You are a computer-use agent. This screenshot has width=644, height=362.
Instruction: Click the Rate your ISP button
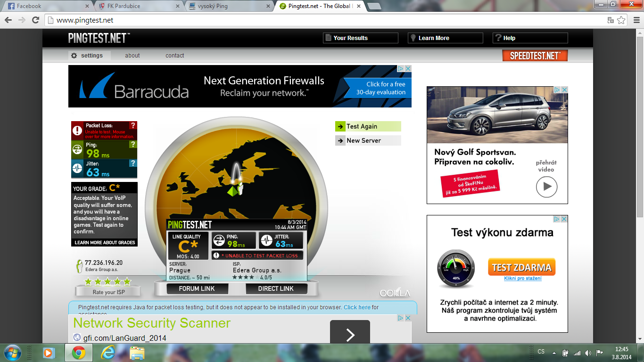[x=108, y=292]
